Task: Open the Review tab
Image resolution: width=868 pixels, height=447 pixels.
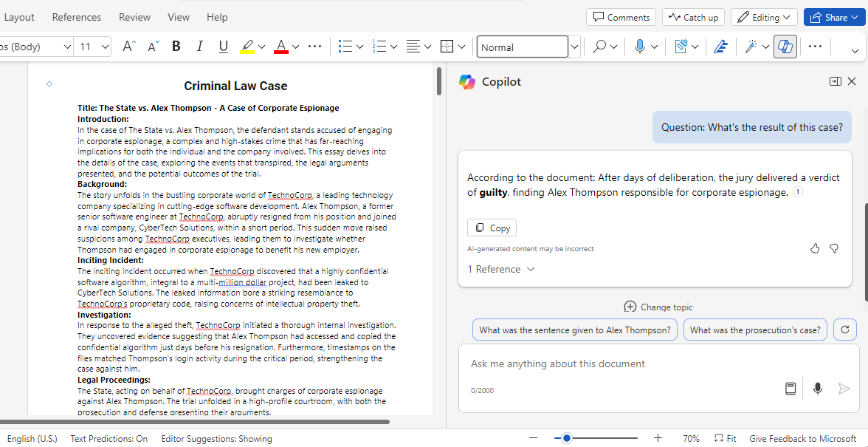Action: [x=134, y=17]
